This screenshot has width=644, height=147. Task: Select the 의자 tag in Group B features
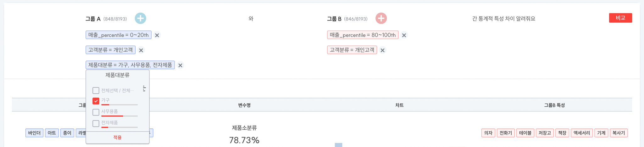tap(488, 133)
